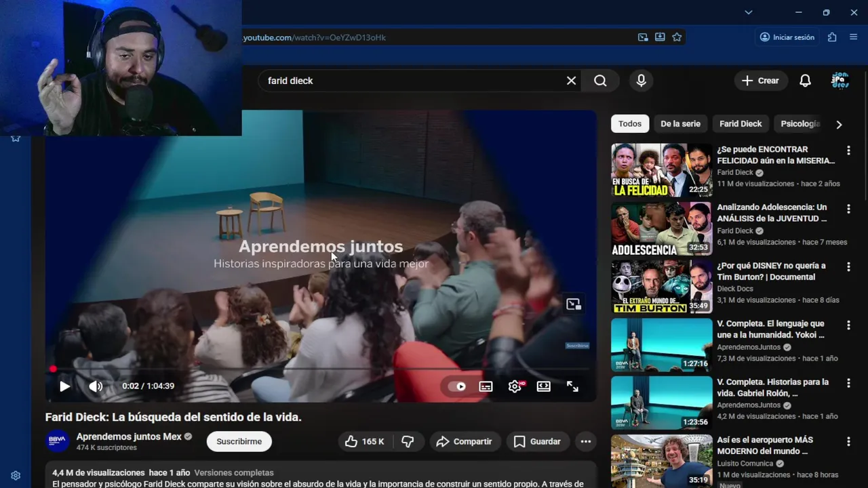
Task: Select the Todos filter chip
Action: pos(629,124)
